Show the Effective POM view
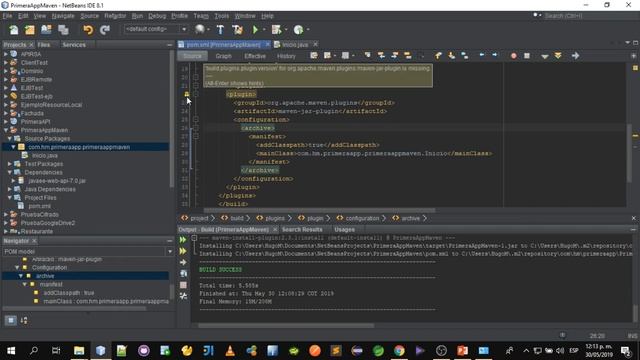640x360 pixels. [255, 56]
